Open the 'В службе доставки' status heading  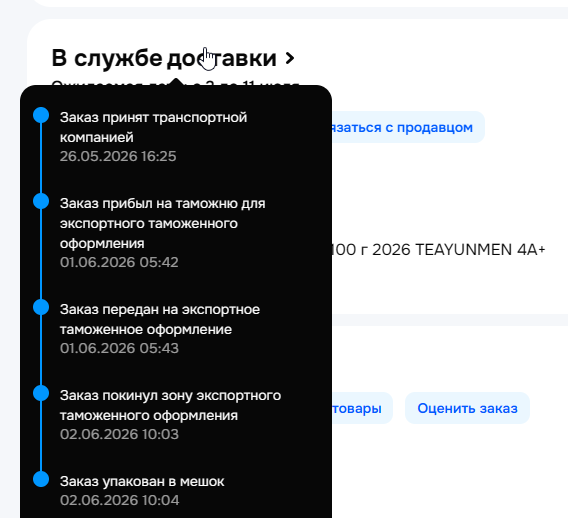[164, 58]
